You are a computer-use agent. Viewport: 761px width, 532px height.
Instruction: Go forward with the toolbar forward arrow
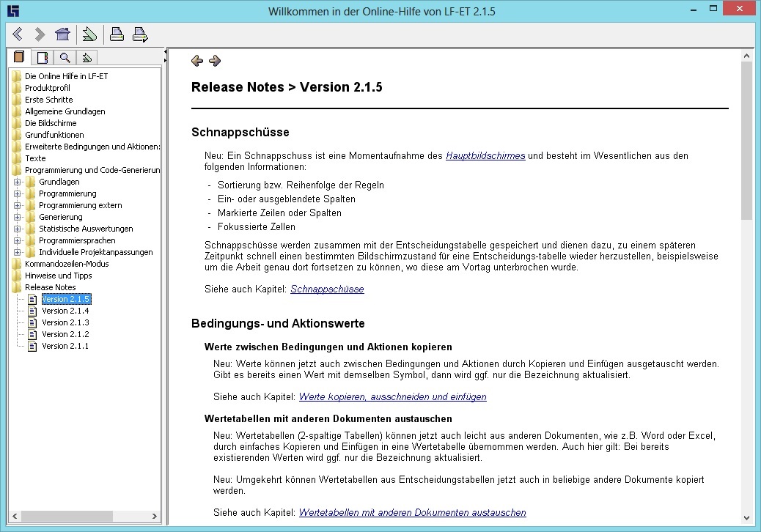click(x=40, y=34)
